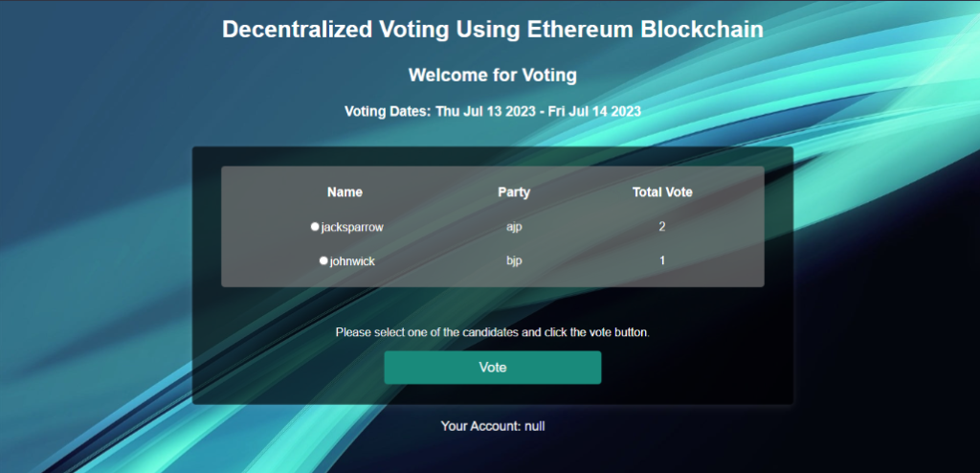Screen dimensions: 980x473
Task: Click the Your Account label
Action: tap(479, 425)
